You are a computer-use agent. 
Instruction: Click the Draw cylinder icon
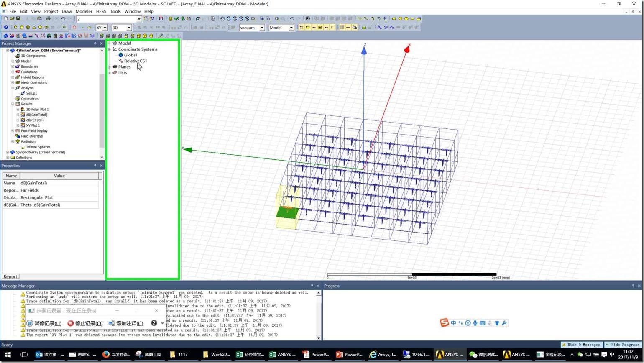(x=22, y=28)
